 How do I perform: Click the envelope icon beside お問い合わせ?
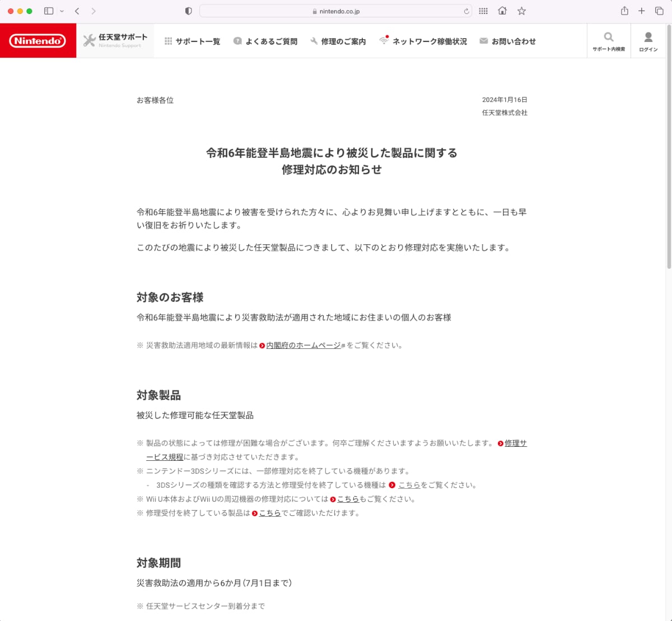pos(483,41)
